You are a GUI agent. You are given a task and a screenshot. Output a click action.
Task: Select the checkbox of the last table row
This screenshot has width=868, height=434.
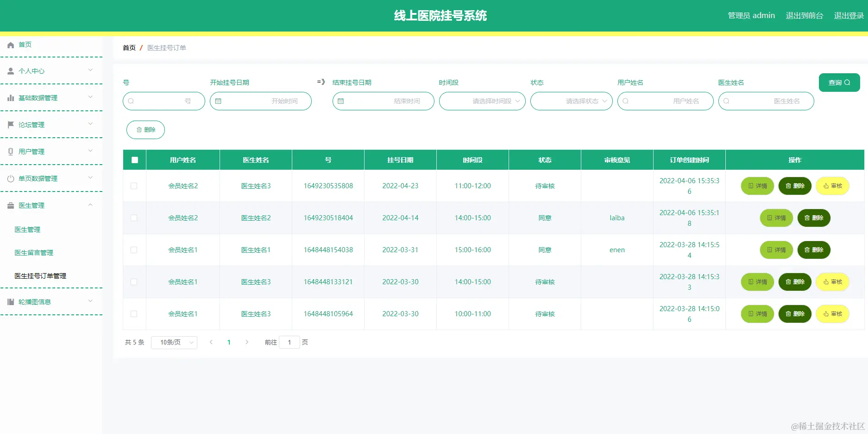point(134,314)
